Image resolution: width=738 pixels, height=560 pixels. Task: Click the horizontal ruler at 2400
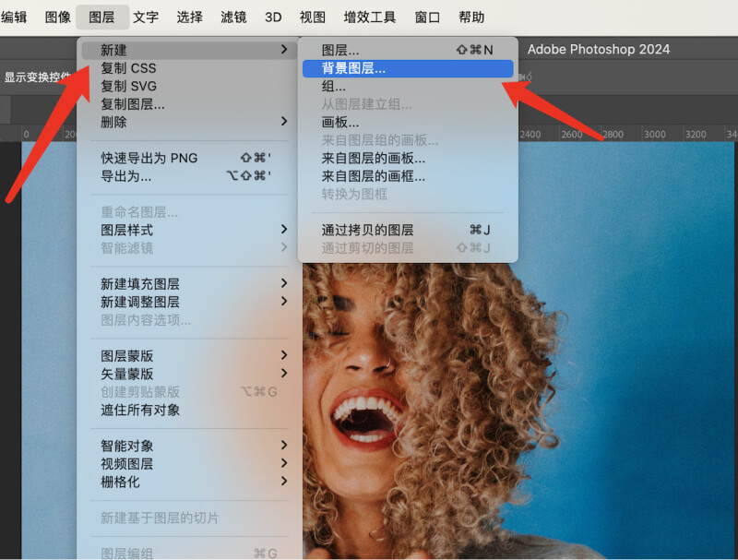tap(530, 135)
